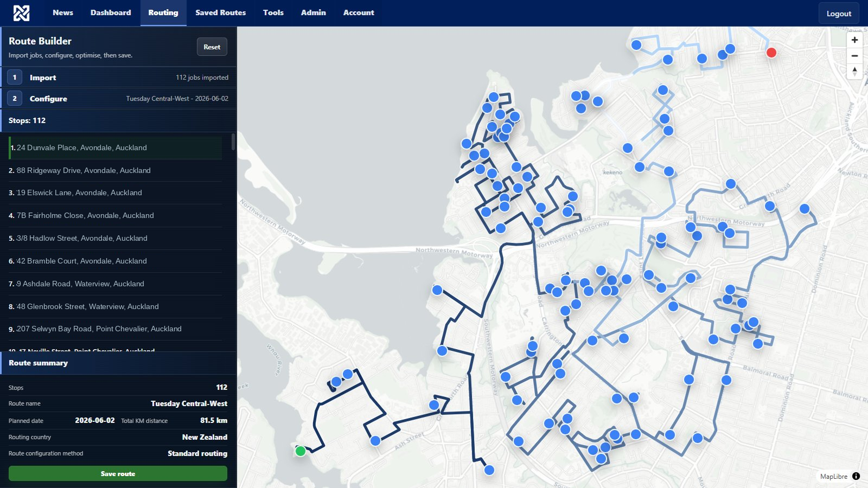
Task: Click the stops list scrollbar
Action: (233, 142)
